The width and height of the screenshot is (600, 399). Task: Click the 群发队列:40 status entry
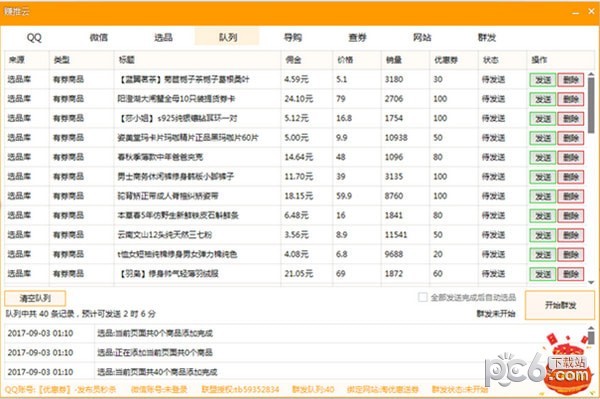pos(313,390)
